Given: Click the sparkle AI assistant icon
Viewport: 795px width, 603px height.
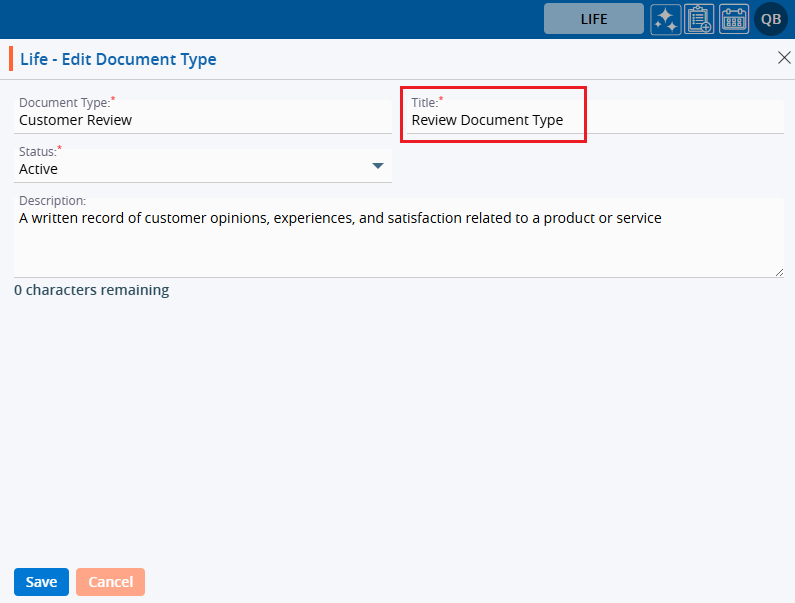Looking at the screenshot, I should point(666,19).
